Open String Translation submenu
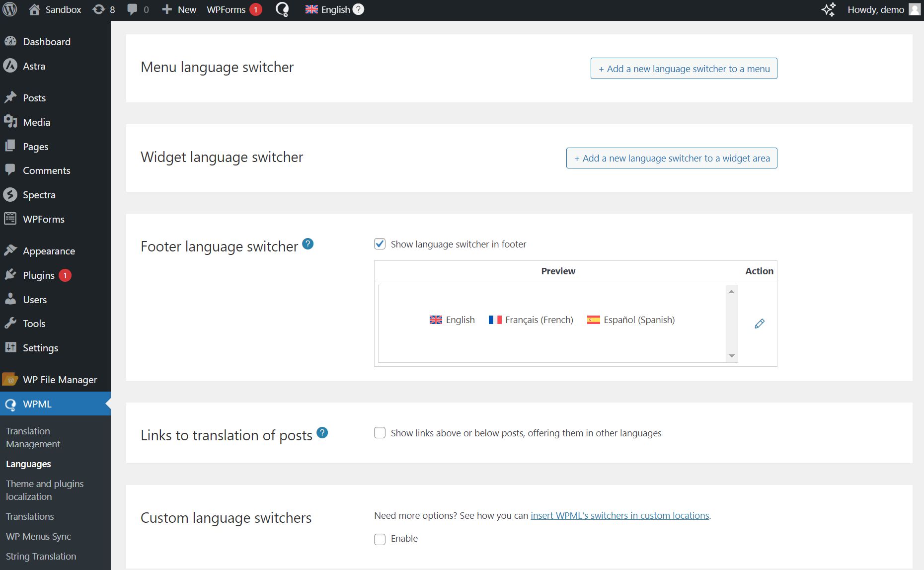 click(41, 556)
